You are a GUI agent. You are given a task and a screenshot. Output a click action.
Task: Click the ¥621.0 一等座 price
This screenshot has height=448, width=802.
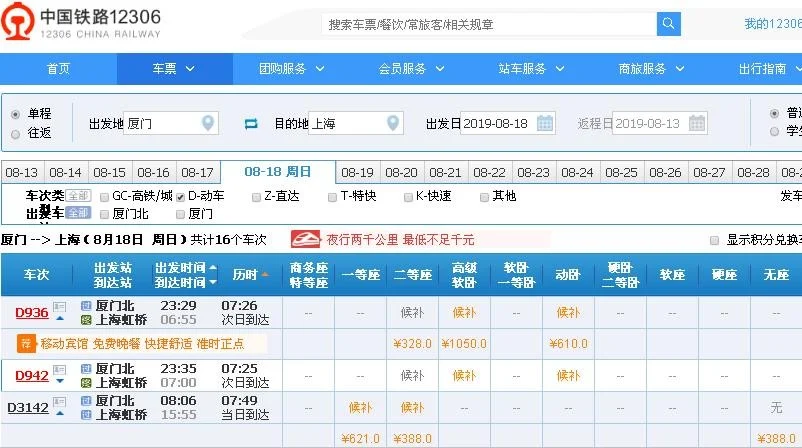click(361, 439)
